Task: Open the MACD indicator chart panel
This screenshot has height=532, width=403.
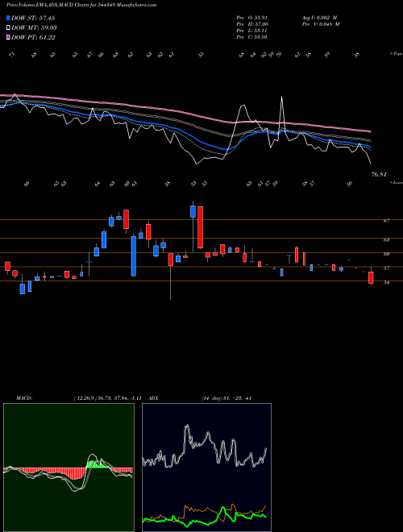Action: tap(69, 468)
